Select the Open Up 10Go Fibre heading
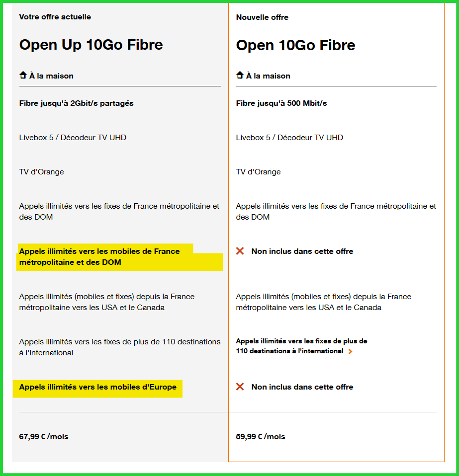The width and height of the screenshot is (459, 476). point(91,45)
